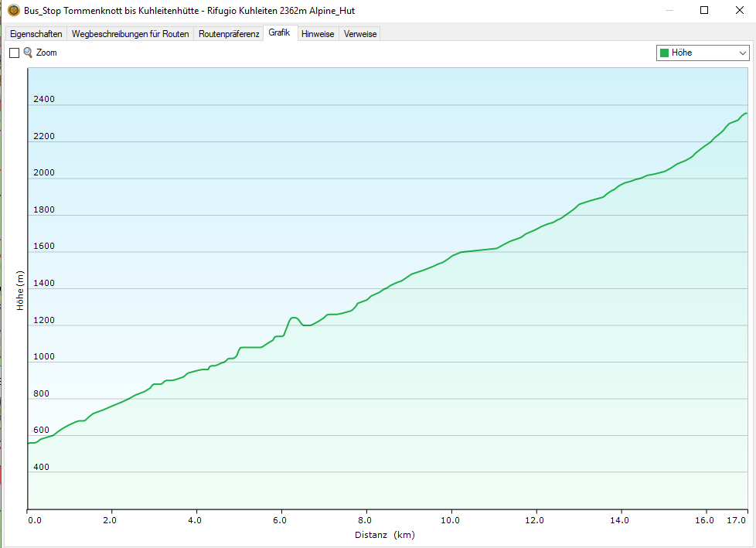Enable the Zoom checkbox
The width and height of the screenshot is (756, 548).
pos(14,53)
